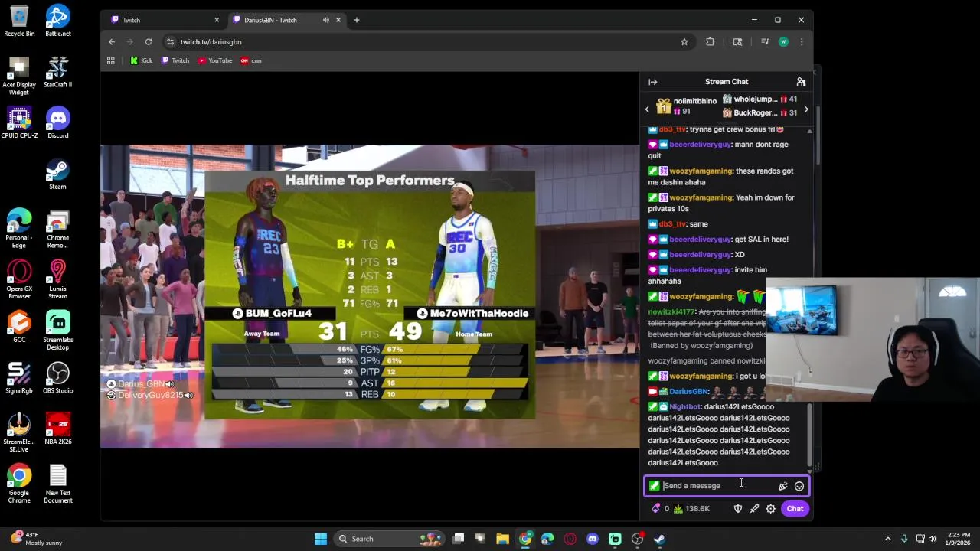The width and height of the screenshot is (980, 551).
Task: Select the New Text Document file
Action: tap(57, 484)
